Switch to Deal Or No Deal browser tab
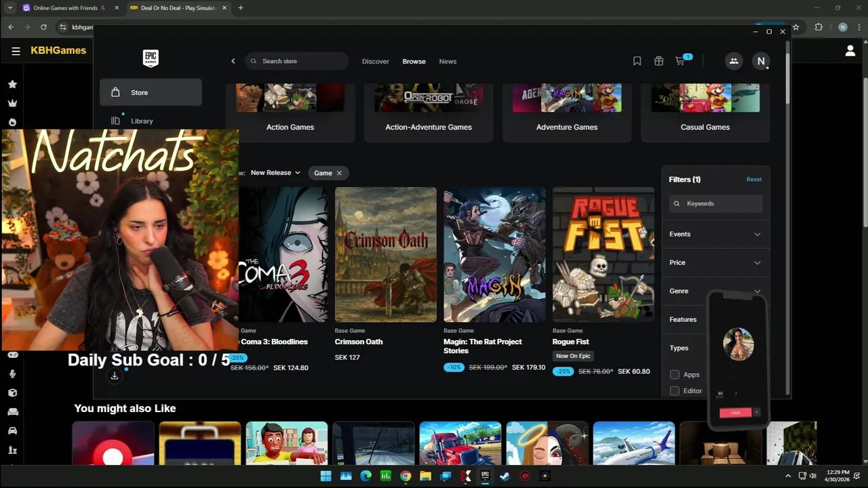Viewport: 868px width, 488px height. pos(178,7)
